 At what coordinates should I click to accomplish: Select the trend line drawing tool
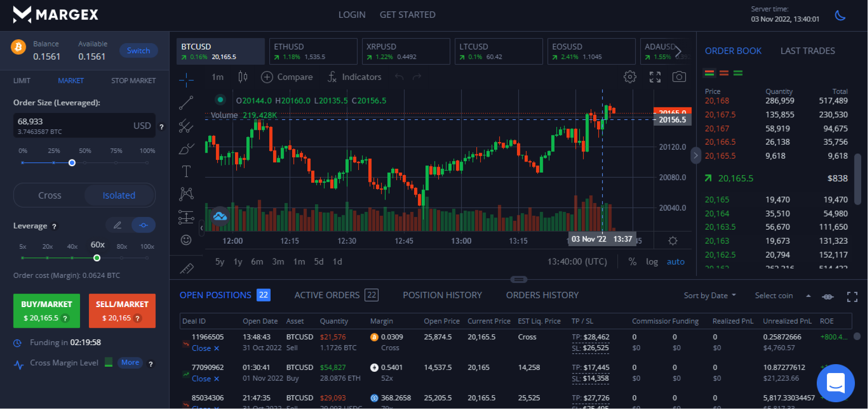186,103
